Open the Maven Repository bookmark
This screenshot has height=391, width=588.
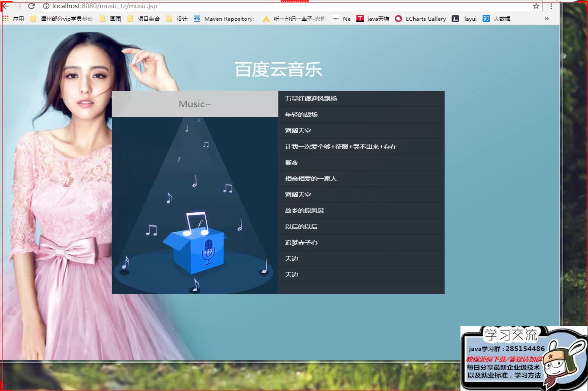point(224,19)
